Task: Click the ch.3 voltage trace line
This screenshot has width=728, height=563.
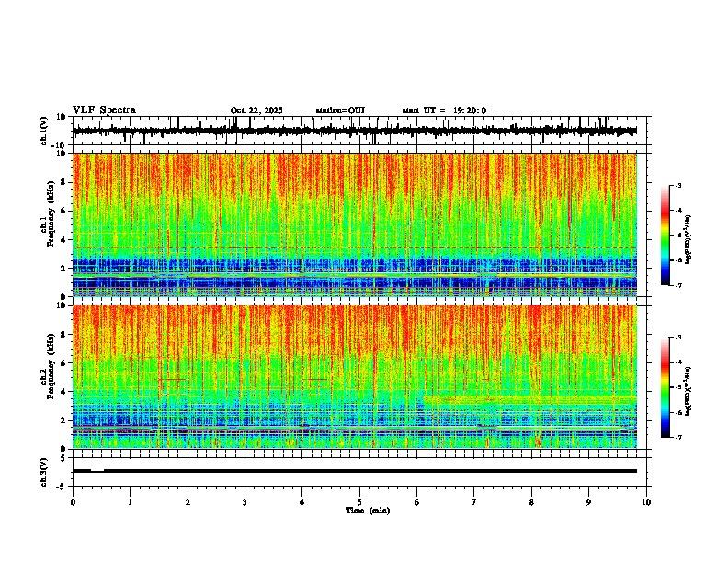Action: [x=355, y=471]
